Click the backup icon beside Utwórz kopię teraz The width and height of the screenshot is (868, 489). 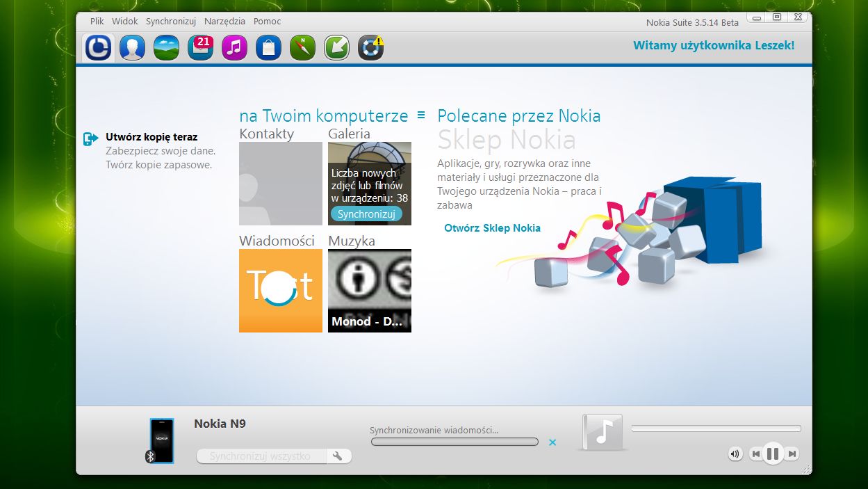coord(90,139)
